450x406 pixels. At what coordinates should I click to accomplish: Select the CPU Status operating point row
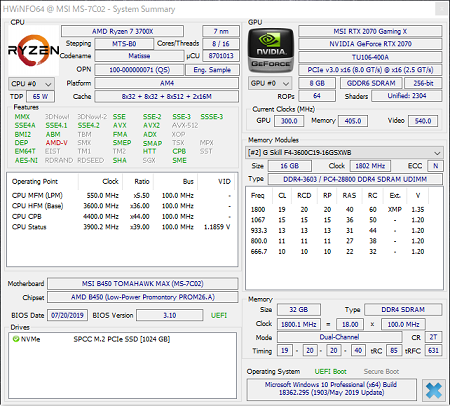[x=121, y=227]
